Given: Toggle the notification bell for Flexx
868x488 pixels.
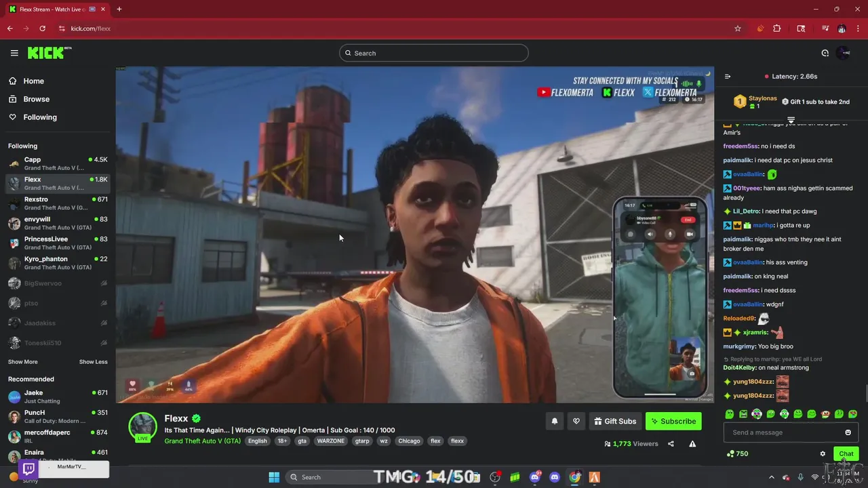Looking at the screenshot, I should point(555,421).
